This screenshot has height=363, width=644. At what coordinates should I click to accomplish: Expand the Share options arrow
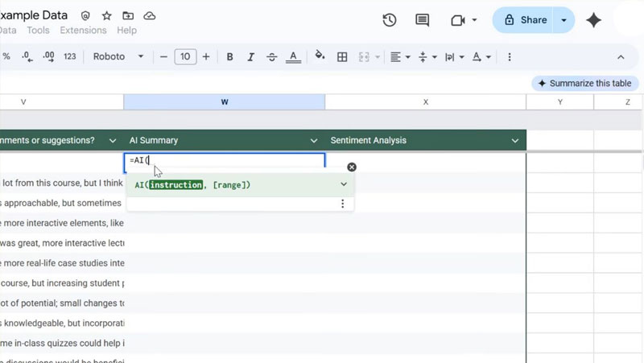[x=563, y=20]
